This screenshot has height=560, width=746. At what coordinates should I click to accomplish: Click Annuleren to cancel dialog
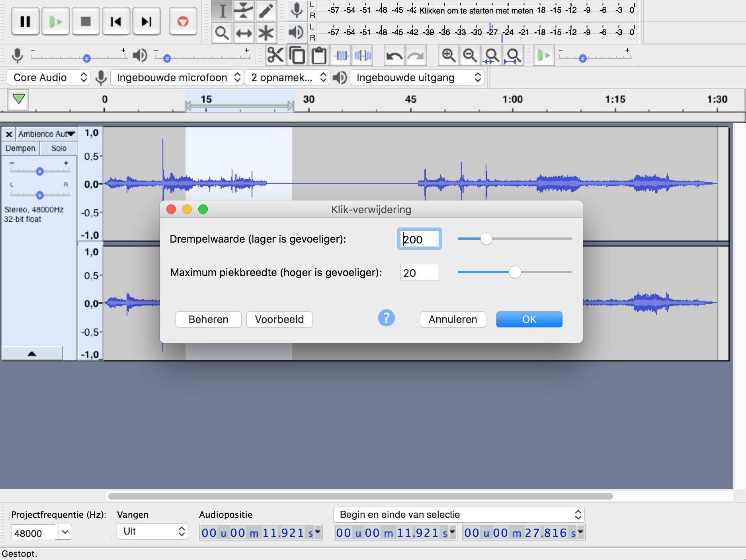pyautogui.click(x=453, y=319)
